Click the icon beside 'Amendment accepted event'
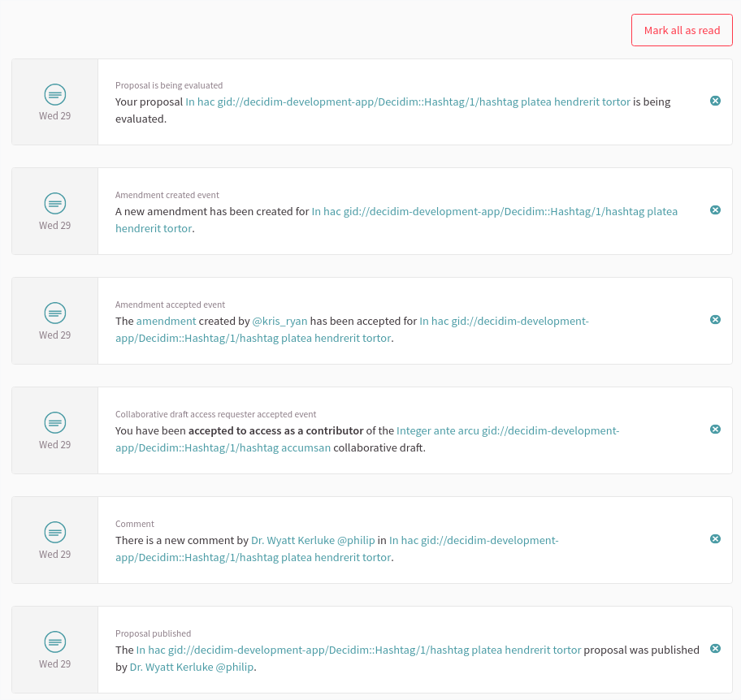 click(54, 313)
